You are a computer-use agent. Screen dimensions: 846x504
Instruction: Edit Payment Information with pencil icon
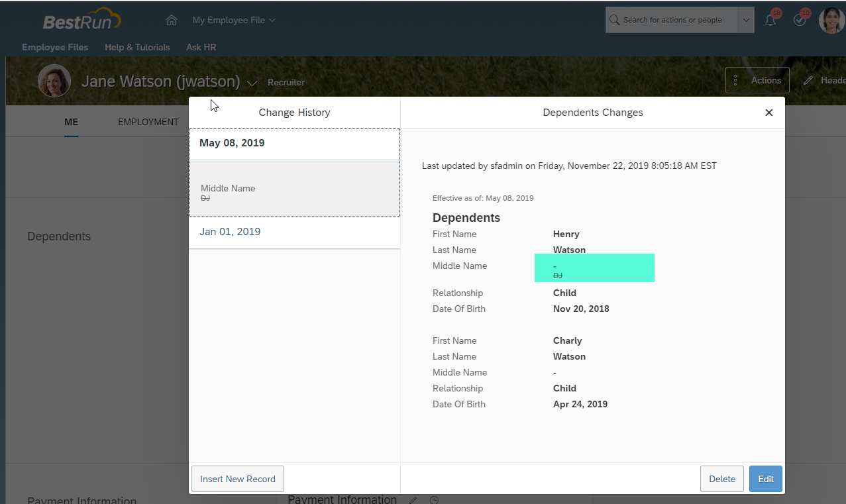click(x=413, y=500)
